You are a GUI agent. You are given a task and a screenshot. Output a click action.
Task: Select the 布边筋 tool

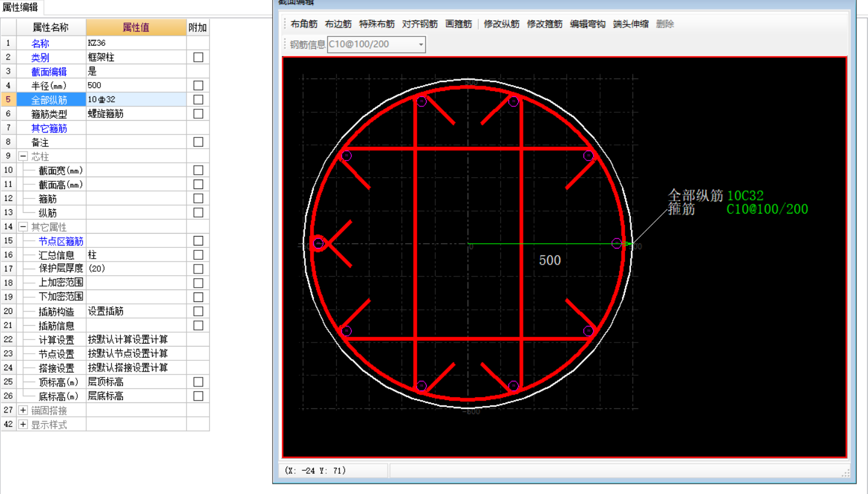click(x=338, y=24)
